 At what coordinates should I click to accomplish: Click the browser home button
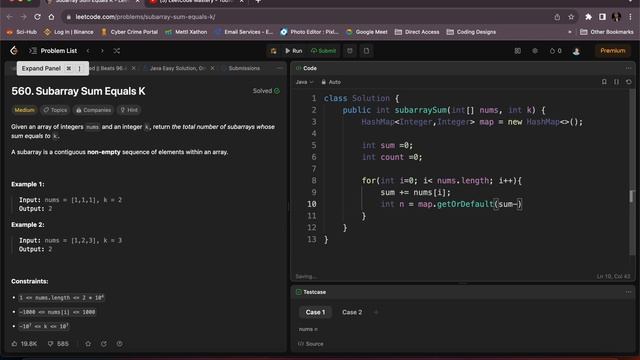point(51,17)
